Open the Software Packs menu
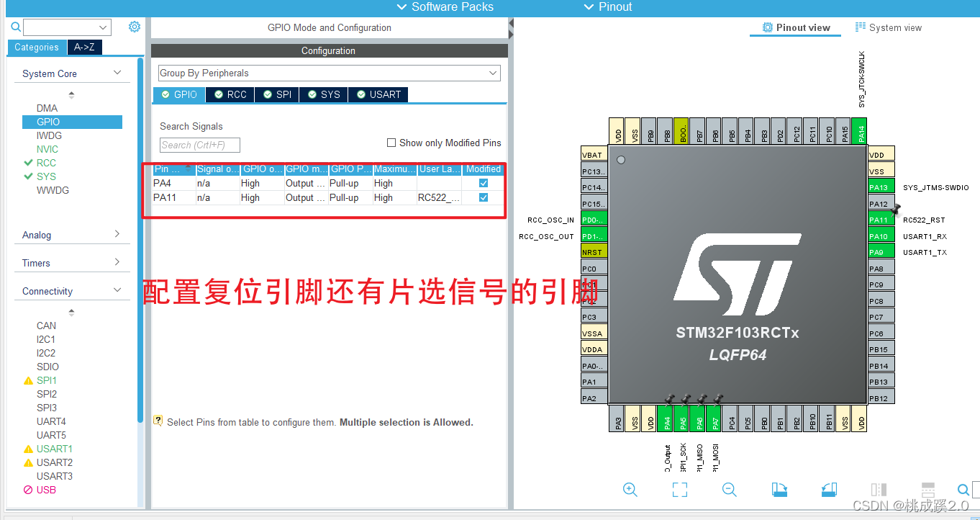 click(x=445, y=7)
